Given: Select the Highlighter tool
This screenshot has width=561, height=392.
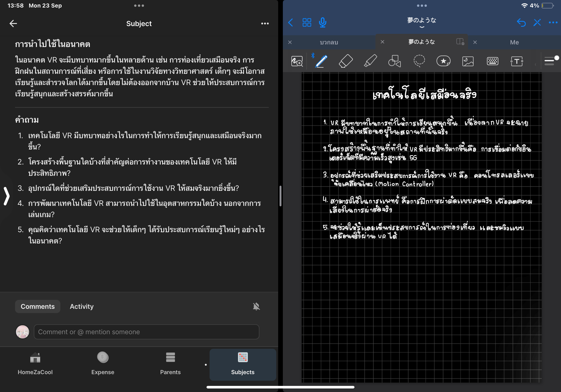Looking at the screenshot, I should coord(370,61).
